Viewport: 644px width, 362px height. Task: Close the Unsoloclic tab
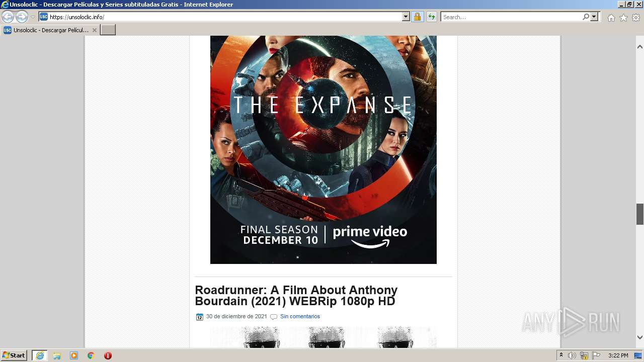coord(94,30)
